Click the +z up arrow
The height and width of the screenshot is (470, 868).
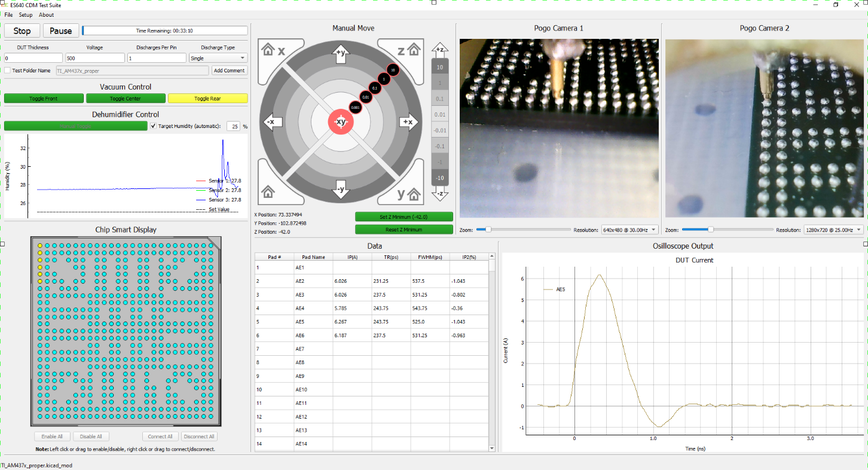[441, 50]
